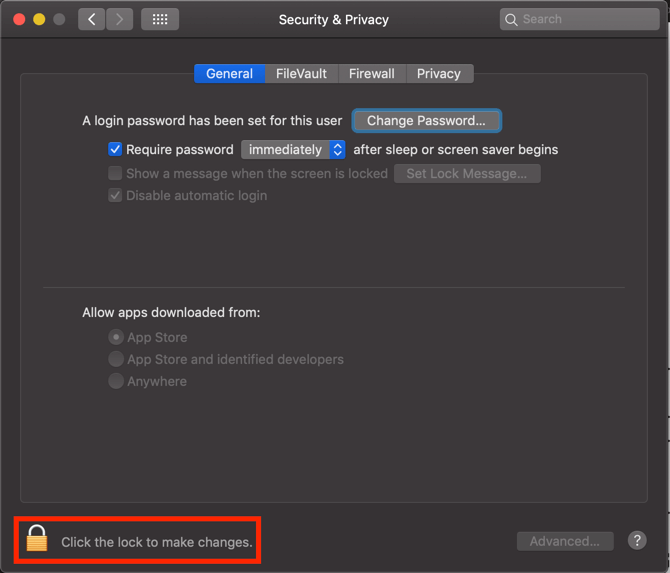The width and height of the screenshot is (670, 573).
Task: Click the padlock icon to unlock changes
Action: 37,538
